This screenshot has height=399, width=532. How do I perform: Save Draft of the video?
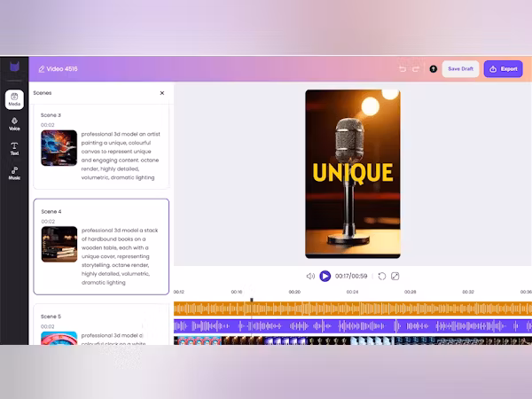click(x=460, y=68)
